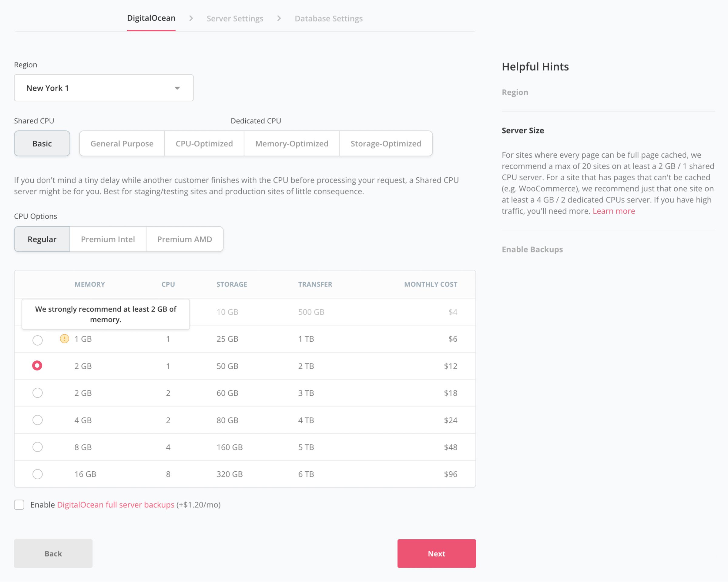Viewport: 728px width, 582px height.
Task: Select the 4 GB $24/mo plan
Action: coord(37,420)
